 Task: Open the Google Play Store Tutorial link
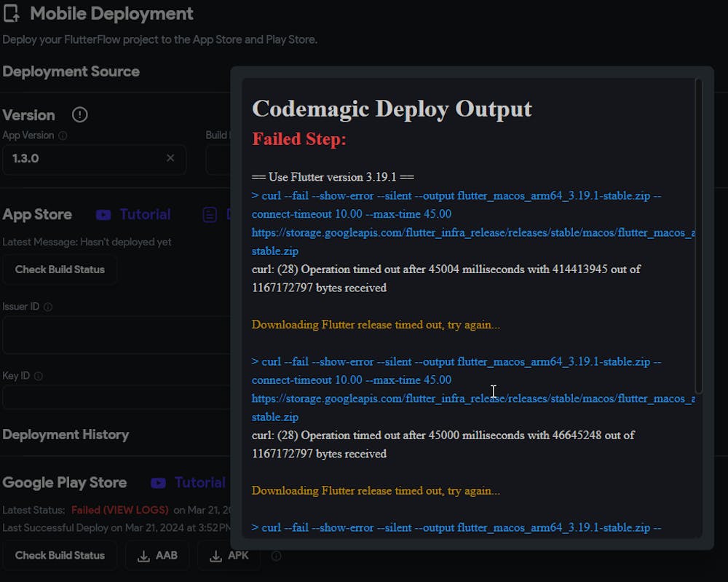[199, 483]
